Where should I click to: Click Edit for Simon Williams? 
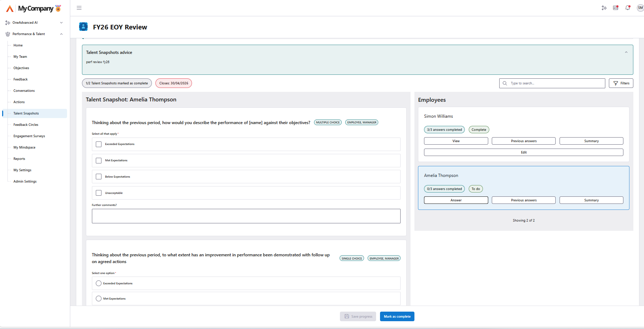tap(524, 152)
